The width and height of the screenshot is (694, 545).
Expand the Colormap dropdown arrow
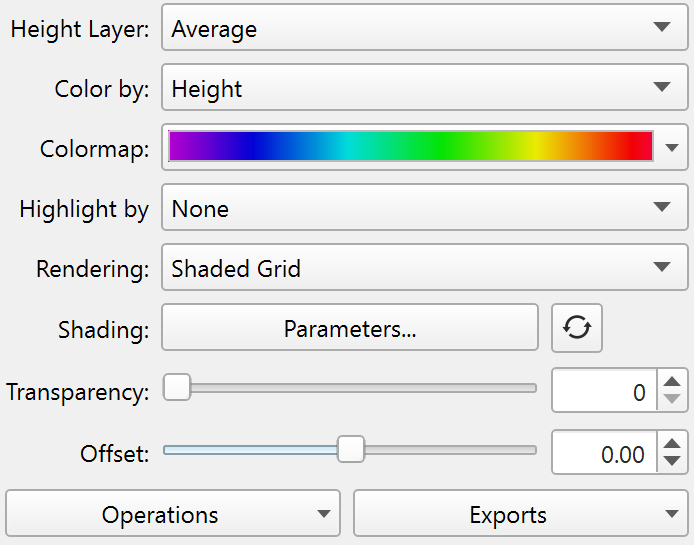click(672, 149)
